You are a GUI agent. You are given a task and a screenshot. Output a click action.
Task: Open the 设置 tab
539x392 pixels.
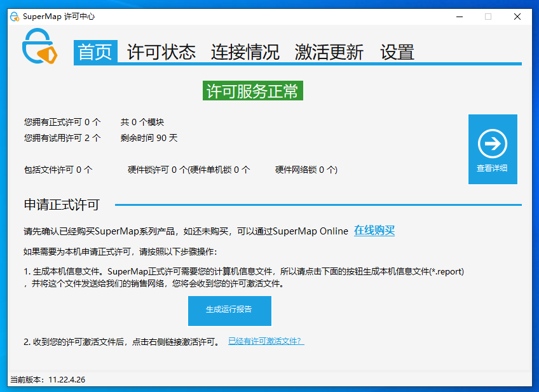397,52
